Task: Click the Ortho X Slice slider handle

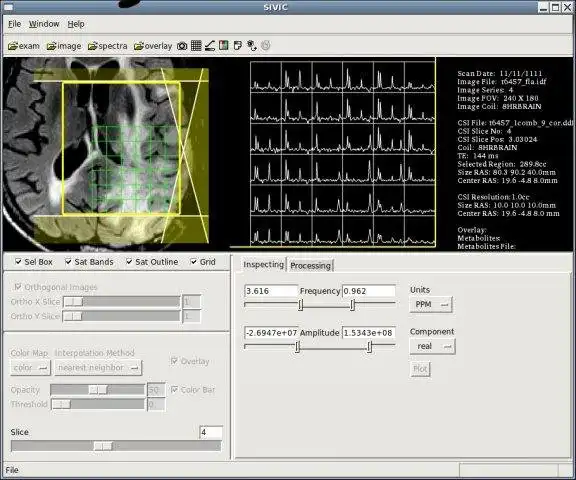Action: coord(73,302)
